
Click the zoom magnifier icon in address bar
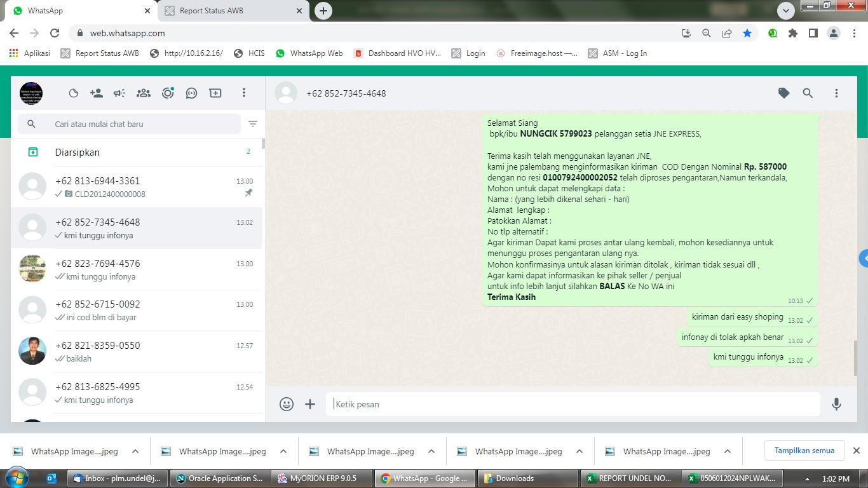pos(707,33)
